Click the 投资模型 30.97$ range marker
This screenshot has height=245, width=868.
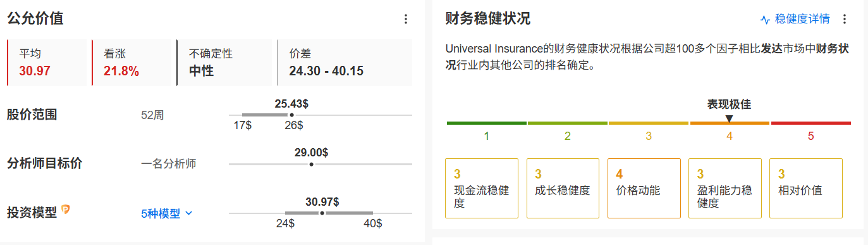(322, 213)
